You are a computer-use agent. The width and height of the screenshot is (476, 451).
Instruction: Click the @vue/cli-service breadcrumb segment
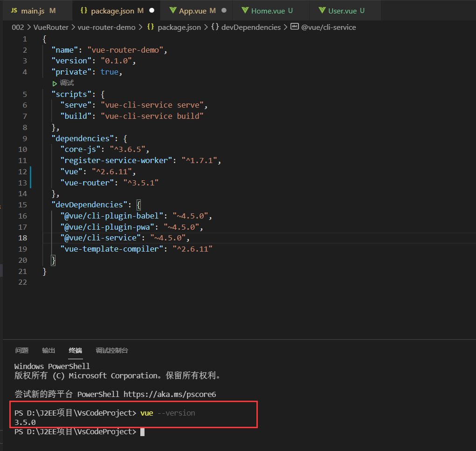pos(329,27)
